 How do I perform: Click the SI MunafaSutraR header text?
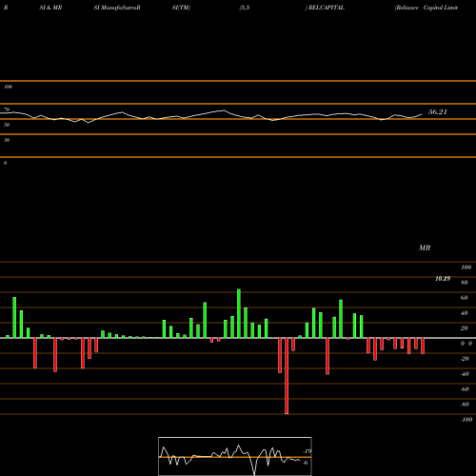coord(117,8)
